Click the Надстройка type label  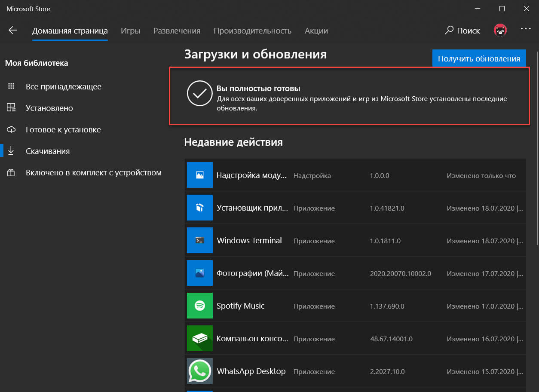tap(312, 175)
